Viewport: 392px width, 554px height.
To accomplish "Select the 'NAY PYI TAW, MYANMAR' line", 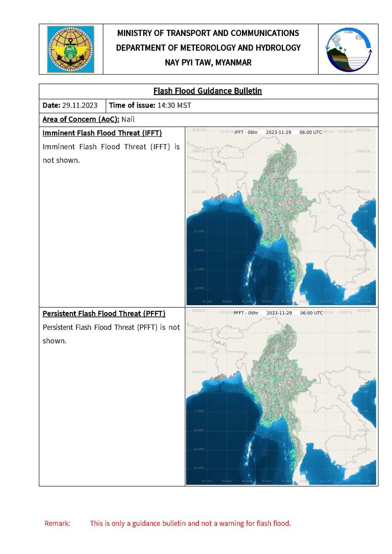I will pyautogui.click(x=208, y=62).
